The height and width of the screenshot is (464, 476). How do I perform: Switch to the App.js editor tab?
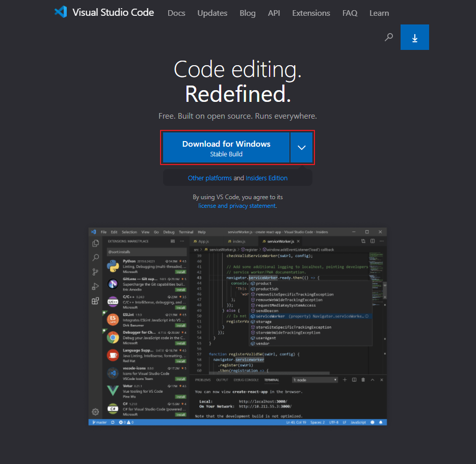point(202,241)
